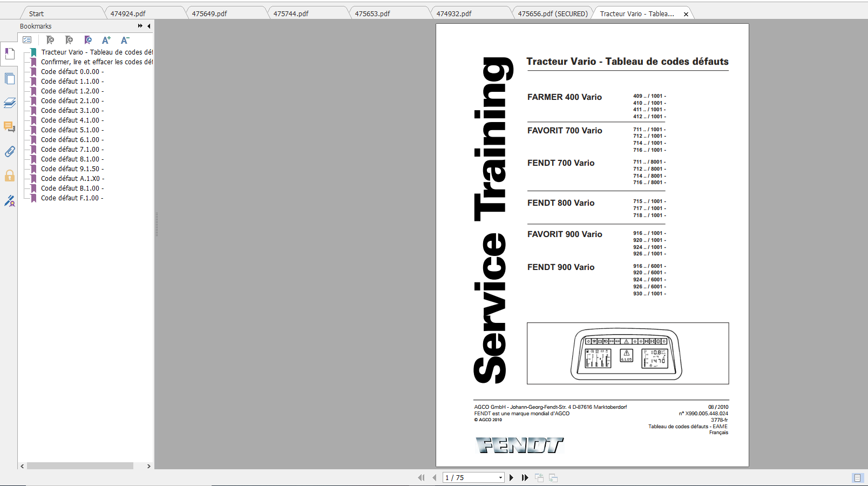Image resolution: width=868 pixels, height=486 pixels.
Task: Select bookmark Code défaut 3.1.00
Action: (72, 111)
